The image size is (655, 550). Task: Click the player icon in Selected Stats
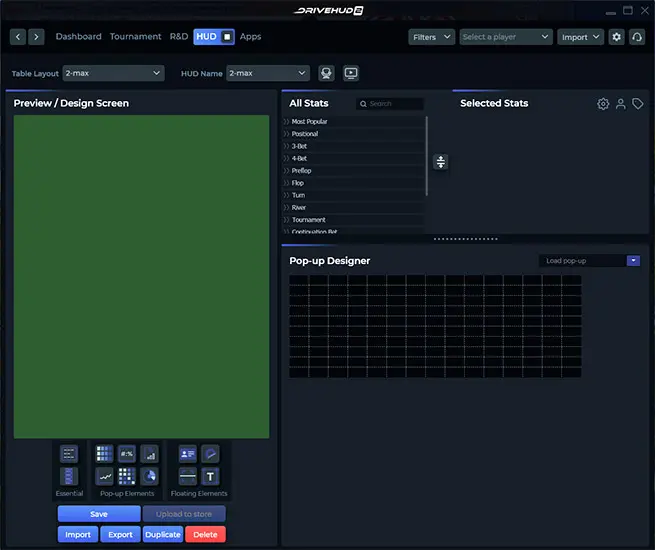point(620,104)
